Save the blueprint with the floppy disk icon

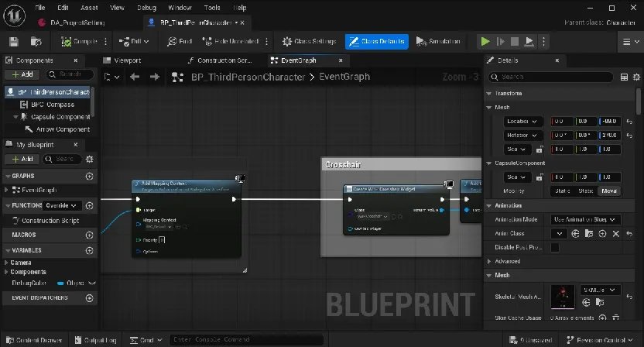(x=14, y=42)
